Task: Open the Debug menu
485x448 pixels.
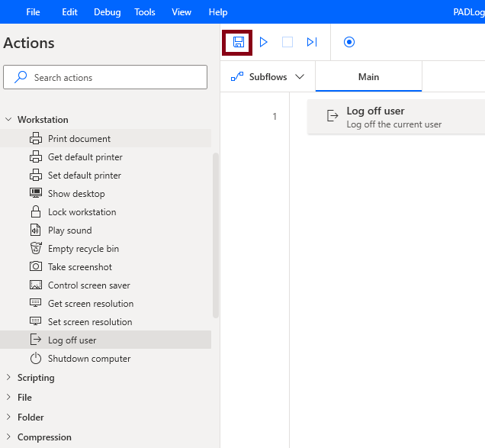Action: (108, 12)
